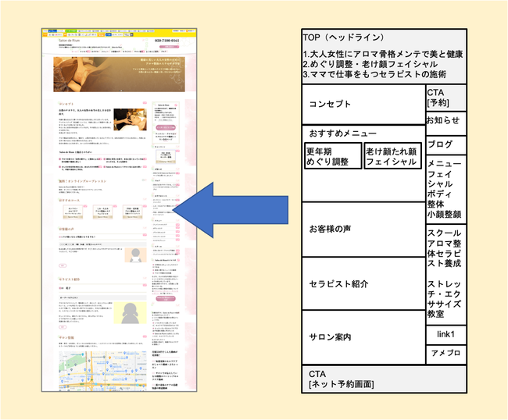Screen dimensions: 508x420
Task: Click the link1 box in wireframe sidebar
Action: click(445, 334)
